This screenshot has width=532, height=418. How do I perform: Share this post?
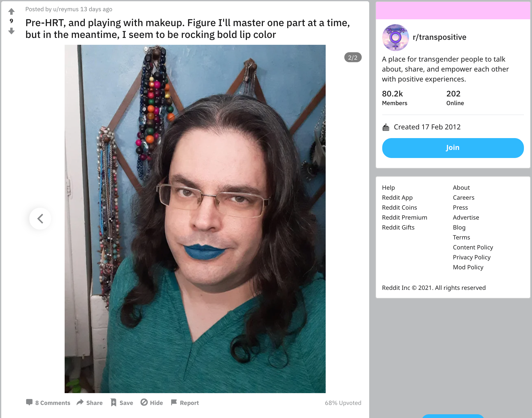click(89, 403)
